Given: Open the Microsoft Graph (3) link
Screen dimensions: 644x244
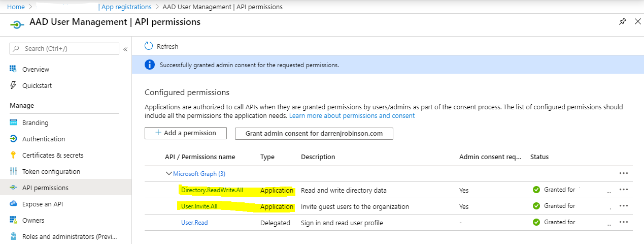Looking at the screenshot, I should 199,173.
